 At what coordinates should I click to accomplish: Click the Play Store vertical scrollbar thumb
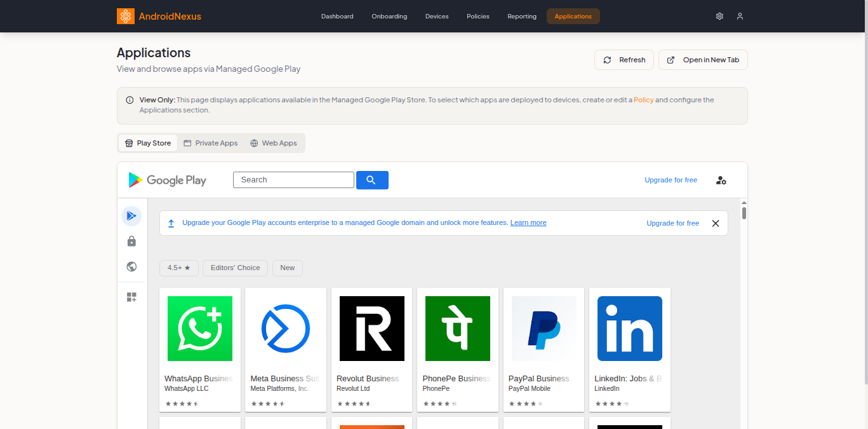744,213
